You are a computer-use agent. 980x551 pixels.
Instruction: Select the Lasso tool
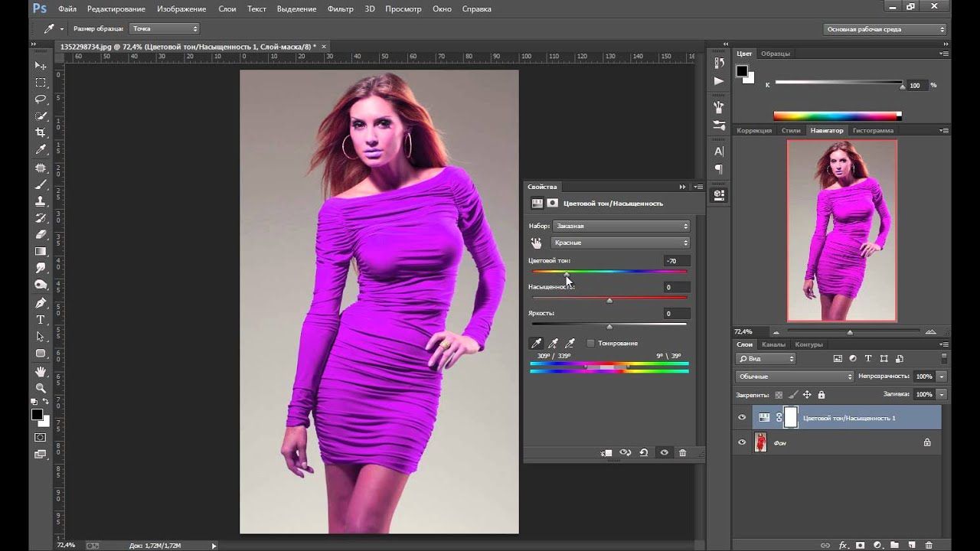coord(41,99)
